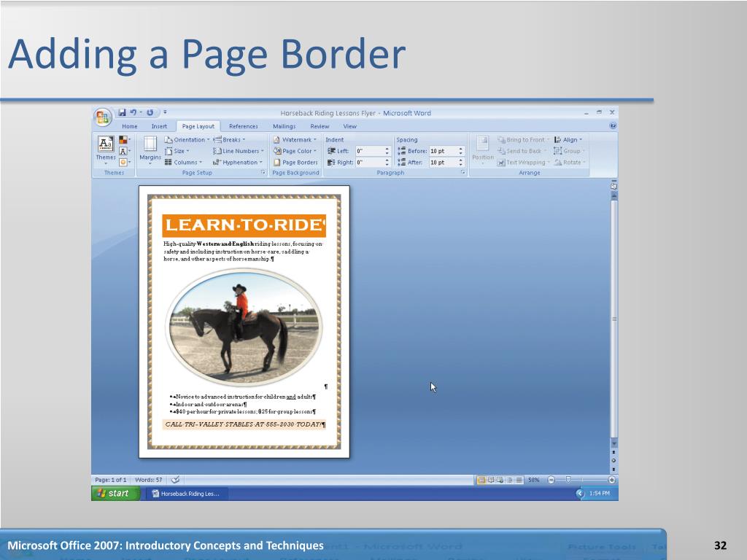Open Theme Effects menu
The width and height of the screenshot is (747, 560).
pos(124,162)
